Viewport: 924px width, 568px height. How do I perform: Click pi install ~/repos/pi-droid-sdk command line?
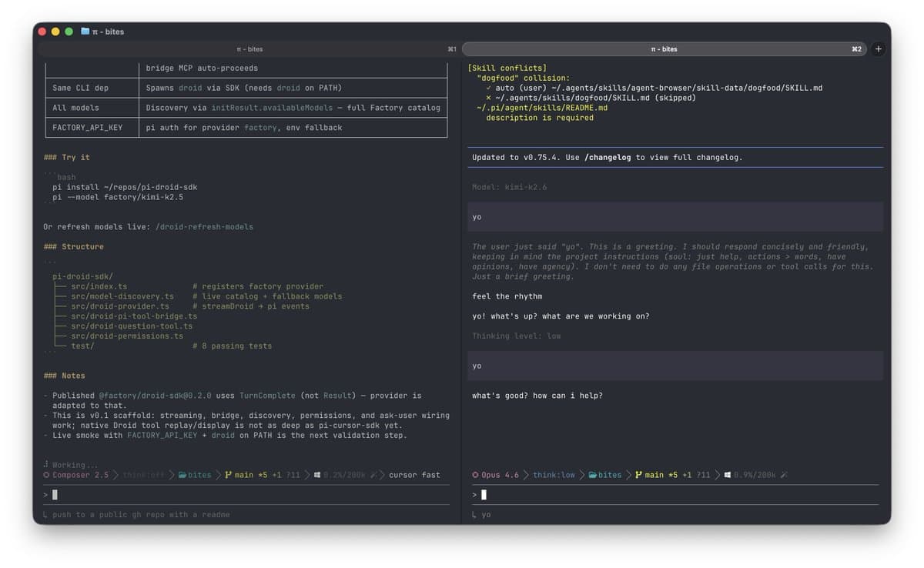click(125, 187)
